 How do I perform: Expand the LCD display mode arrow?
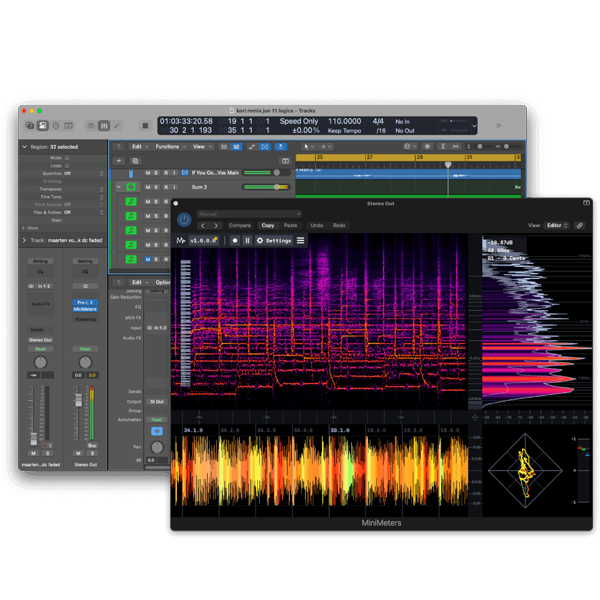pos(474,126)
